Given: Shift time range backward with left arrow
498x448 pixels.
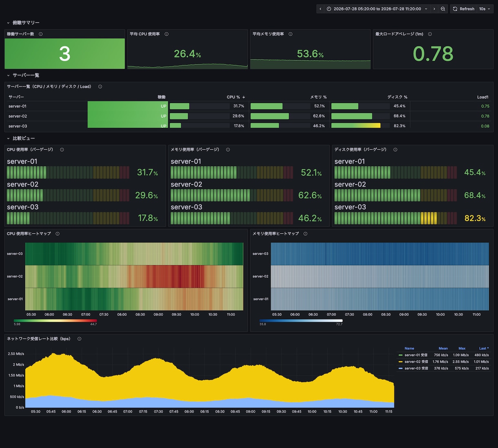Looking at the screenshot, I should tap(320, 9).
